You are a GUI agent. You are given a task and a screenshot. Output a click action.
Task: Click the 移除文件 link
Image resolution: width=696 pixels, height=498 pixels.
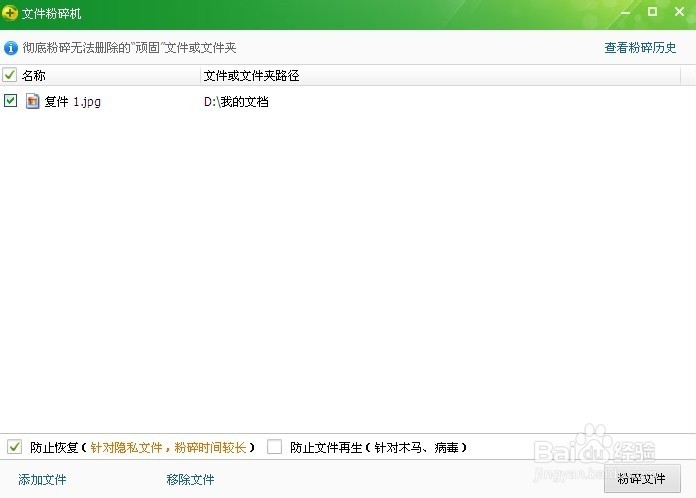[190, 479]
